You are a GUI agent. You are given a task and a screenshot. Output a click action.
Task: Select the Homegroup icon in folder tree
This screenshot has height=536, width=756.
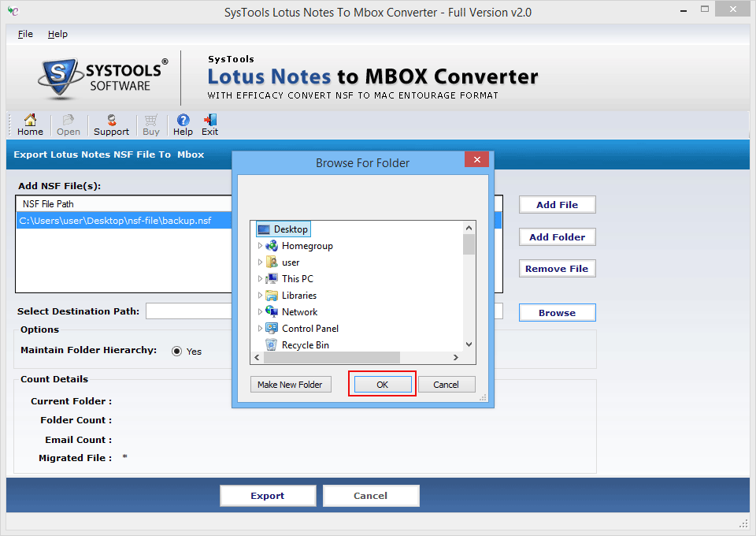click(x=272, y=246)
